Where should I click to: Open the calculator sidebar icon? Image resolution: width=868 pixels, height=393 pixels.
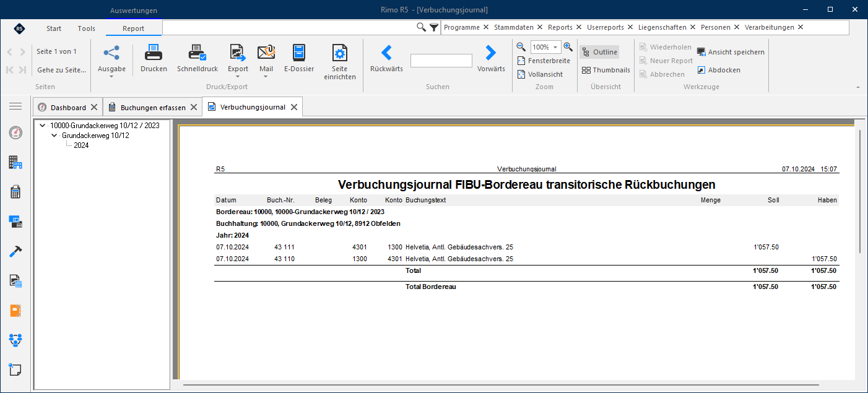15,192
